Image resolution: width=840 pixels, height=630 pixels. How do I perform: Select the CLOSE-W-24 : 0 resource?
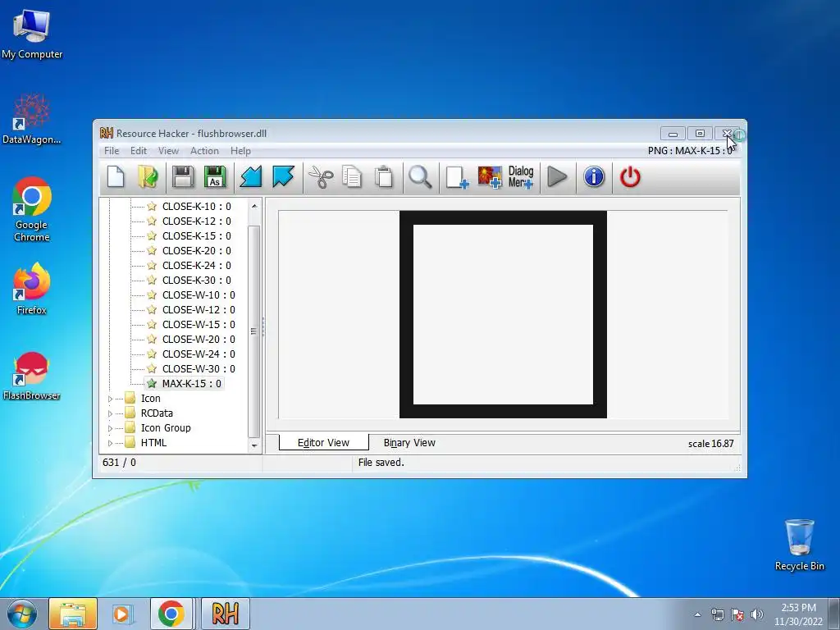tap(199, 354)
